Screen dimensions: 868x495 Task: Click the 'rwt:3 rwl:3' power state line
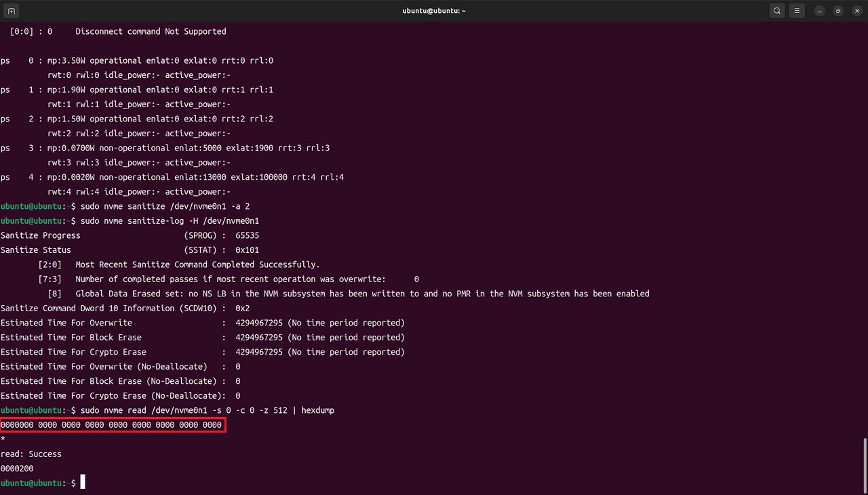139,163
